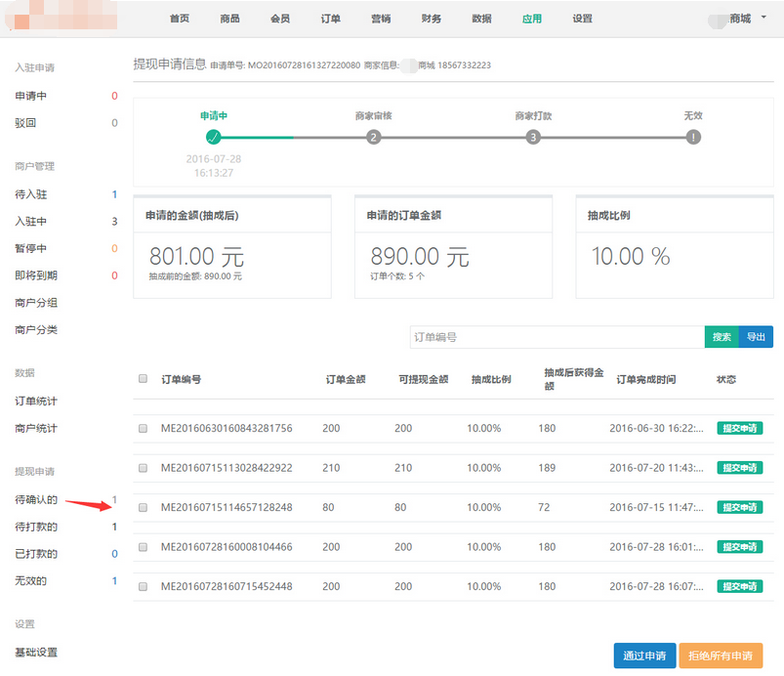Check the box for order ME2016063016084328​1756
Screen dimensions: 784x676
(x=144, y=429)
